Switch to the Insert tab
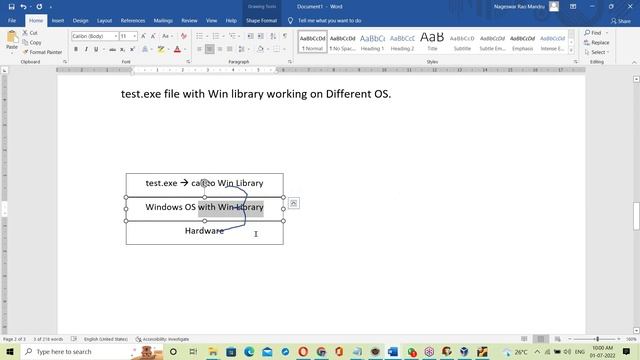640x360 pixels. tap(58, 20)
